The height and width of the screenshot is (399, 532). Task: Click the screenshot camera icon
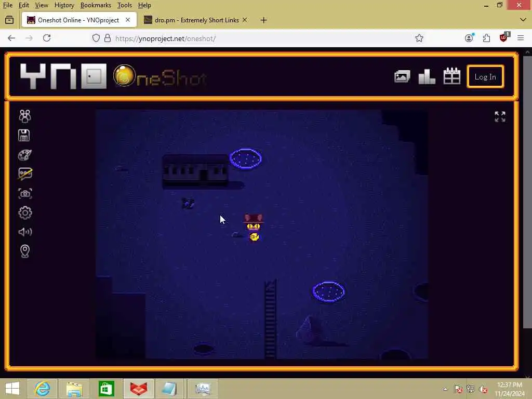coord(25,193)
